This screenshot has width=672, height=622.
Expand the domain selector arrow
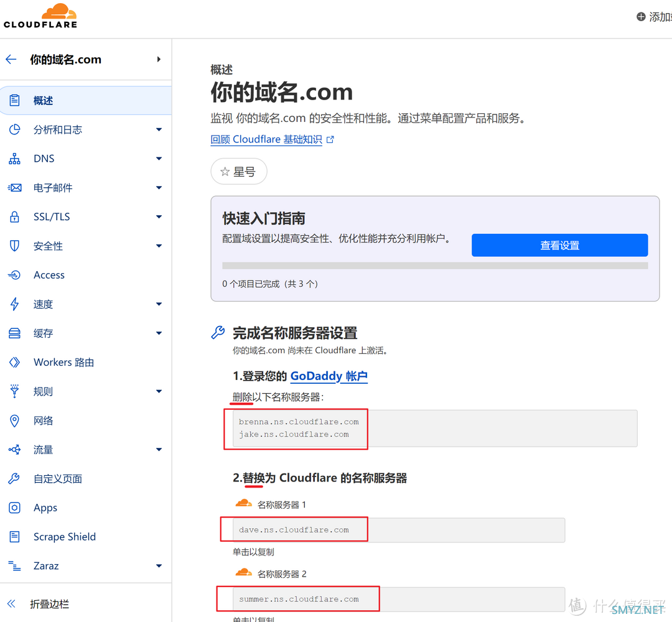coord(159,59)
